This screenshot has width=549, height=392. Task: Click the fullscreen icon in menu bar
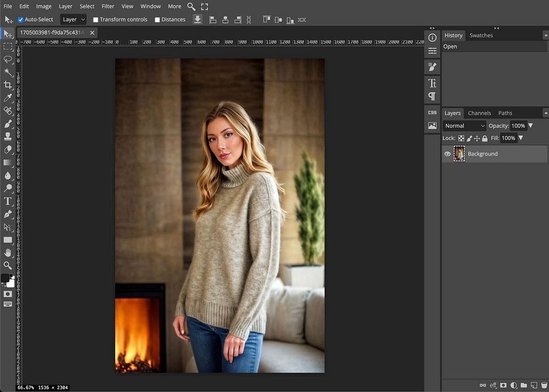click(x=204, y=7)
